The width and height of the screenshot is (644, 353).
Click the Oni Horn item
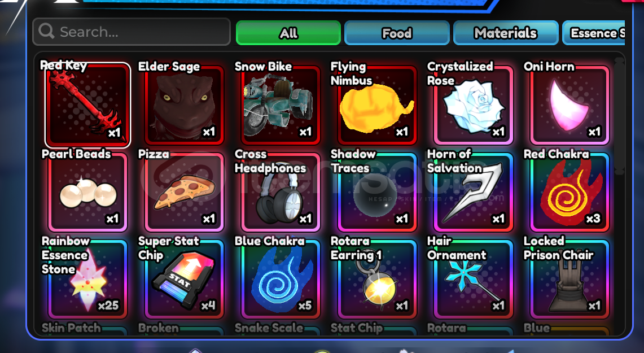[x=570, y=105]
